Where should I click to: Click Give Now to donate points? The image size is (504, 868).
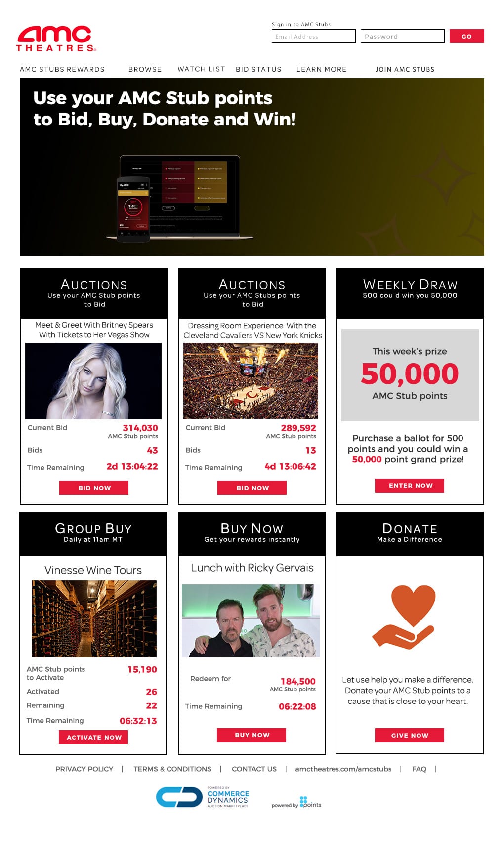pyautogui.click(x=410, y=735)
